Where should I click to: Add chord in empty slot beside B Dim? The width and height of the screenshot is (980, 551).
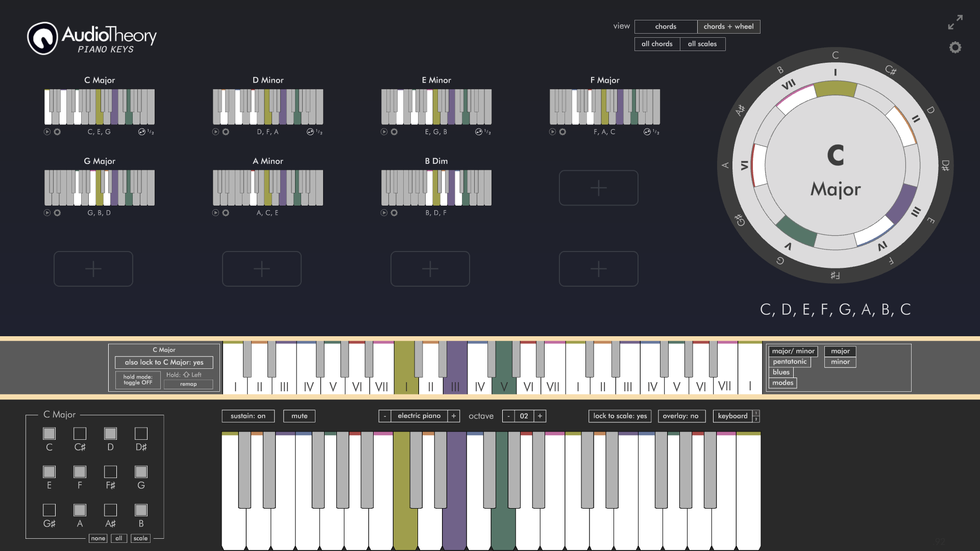pos(599,188)
